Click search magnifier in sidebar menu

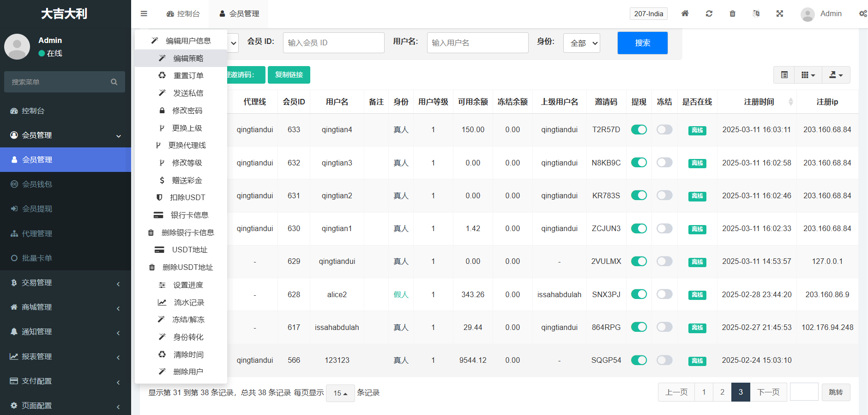click(x=114, y=82)
